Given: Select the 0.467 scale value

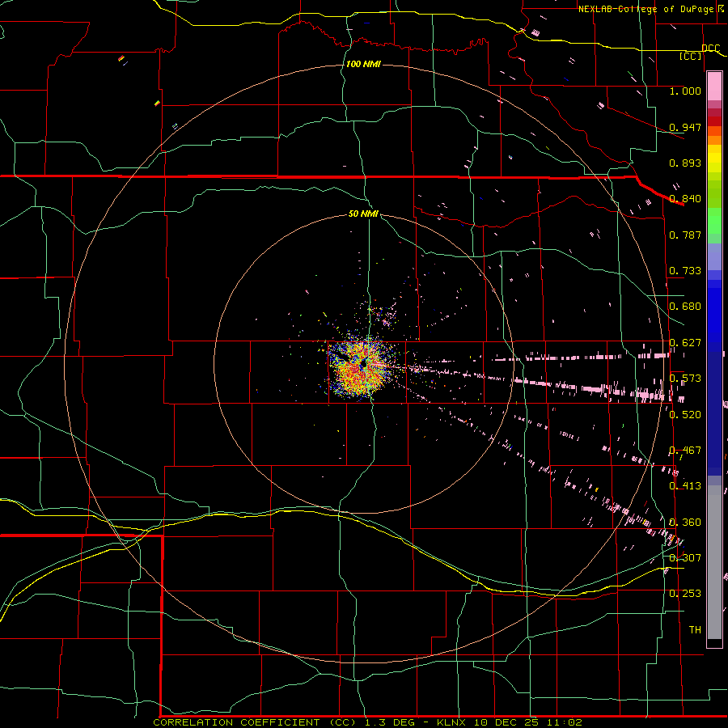Looking at the screenshot, I should click(x=685, y=451).
